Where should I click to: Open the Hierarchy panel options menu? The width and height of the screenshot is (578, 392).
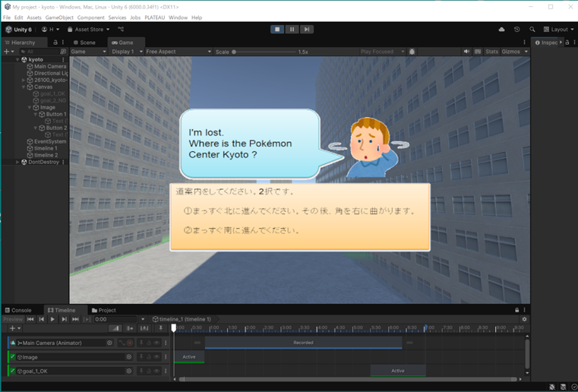(63, 43)
